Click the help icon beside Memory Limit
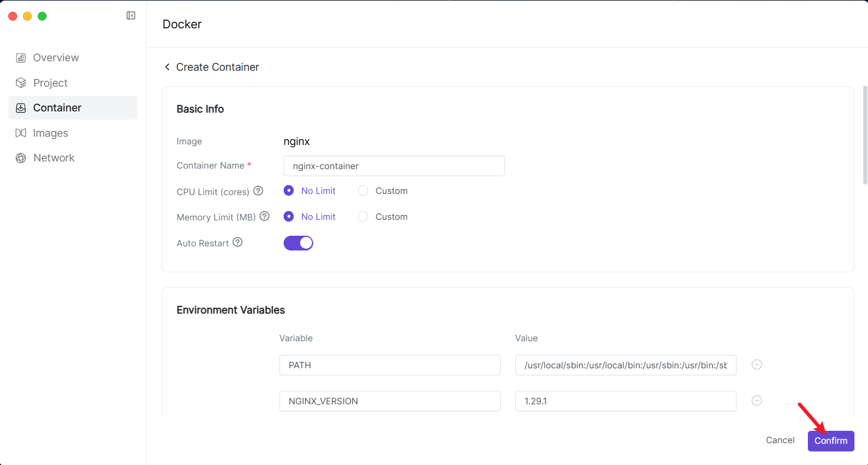The image size is (868, 465). click(264, 216)
